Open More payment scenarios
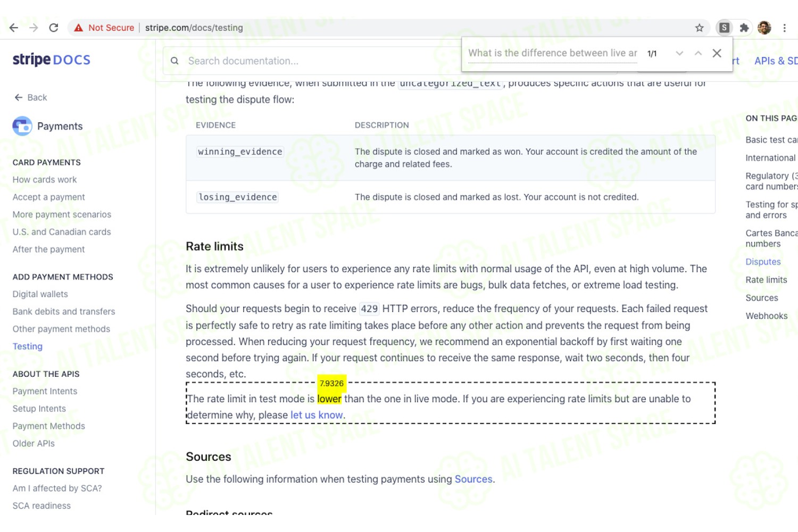Image resolution: width=798 pixels, height=532 pixels. pyautogui.click(x=62, y=214)
